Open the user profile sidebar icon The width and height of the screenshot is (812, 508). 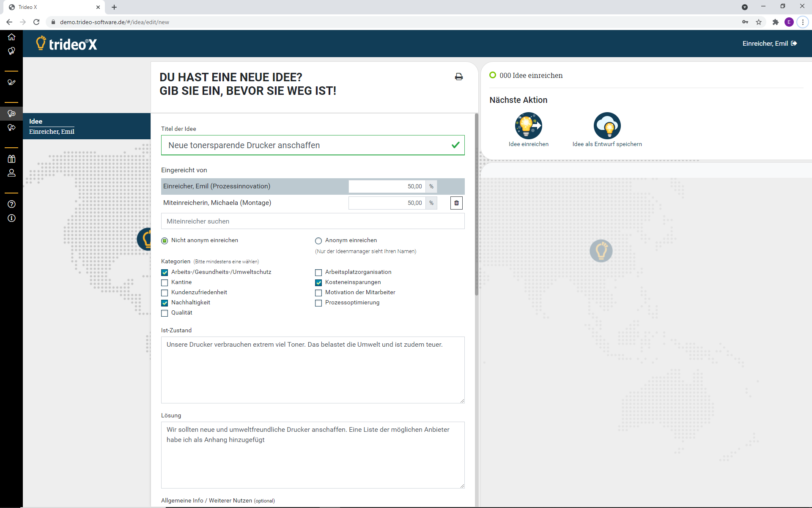click(11, 173)
